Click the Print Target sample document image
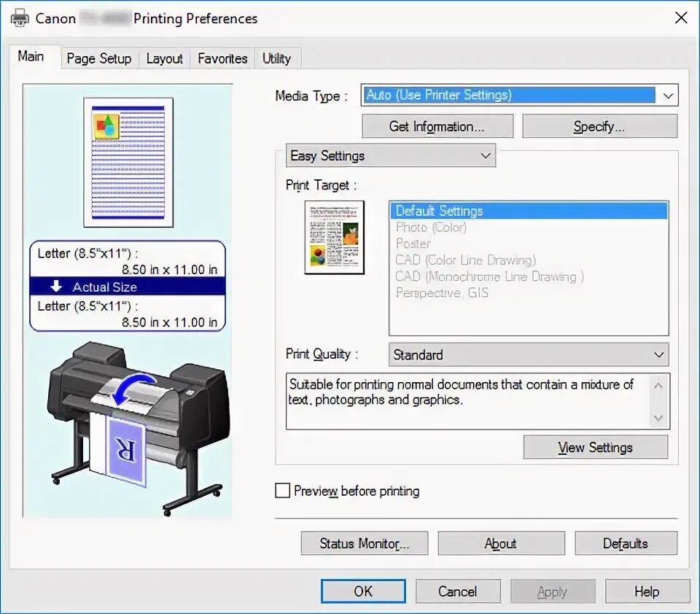700x614 pixels. click(x=335, y=237)
